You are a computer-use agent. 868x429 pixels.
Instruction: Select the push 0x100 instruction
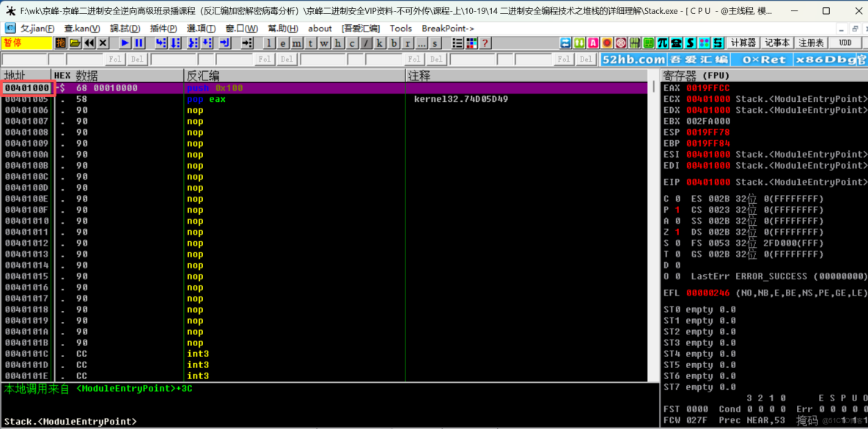(215, 88)
